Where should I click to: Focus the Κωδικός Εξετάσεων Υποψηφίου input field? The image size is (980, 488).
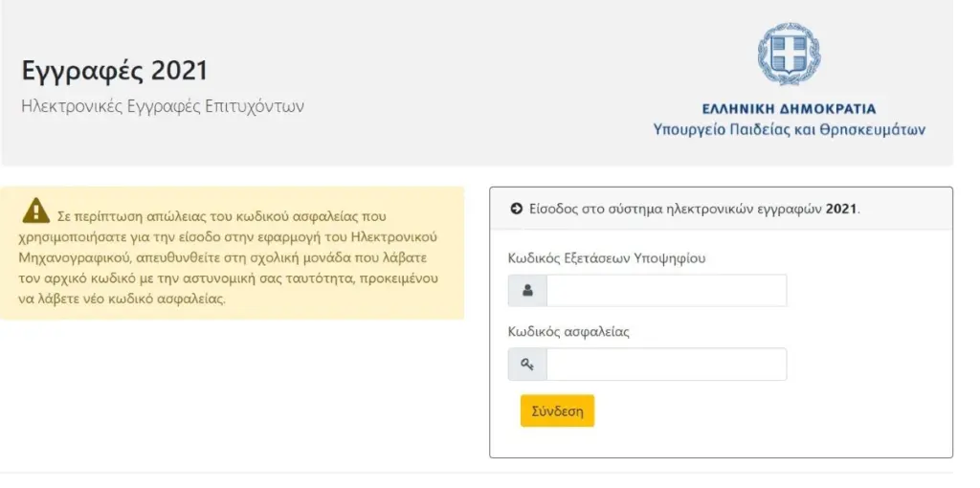click(666, 291)
